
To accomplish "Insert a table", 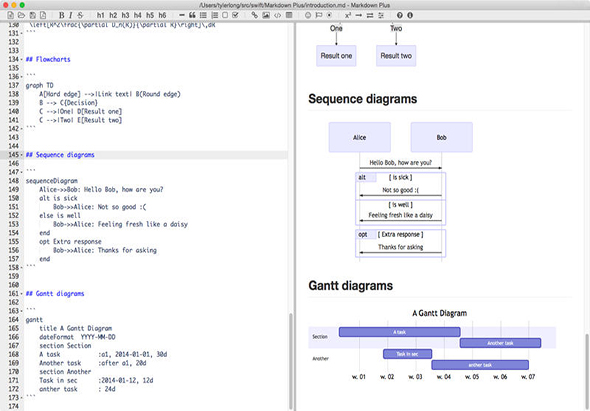I will [289, 15].
